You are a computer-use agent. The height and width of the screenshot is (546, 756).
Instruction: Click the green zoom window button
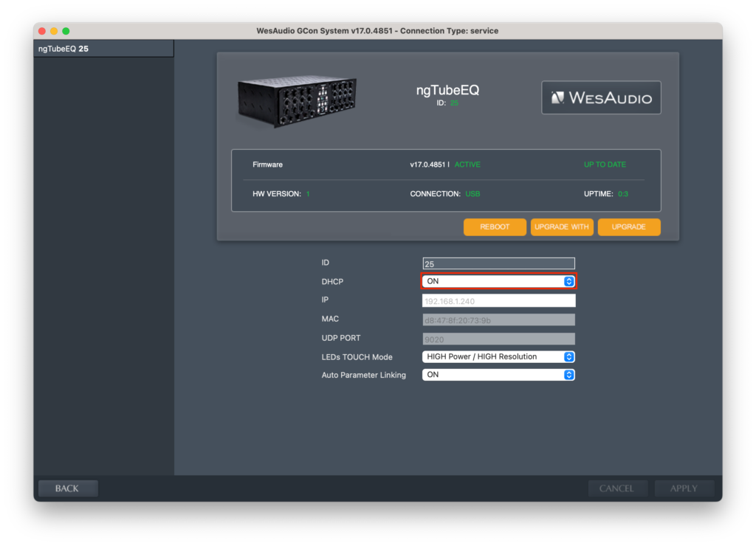[x=66, y=31]
